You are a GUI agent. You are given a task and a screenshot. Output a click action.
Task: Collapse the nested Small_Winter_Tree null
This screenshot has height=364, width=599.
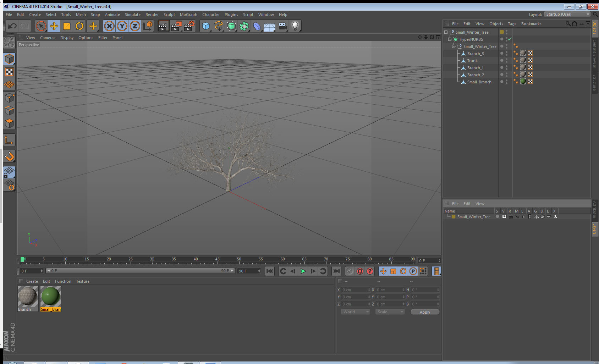tap(454, 46)
